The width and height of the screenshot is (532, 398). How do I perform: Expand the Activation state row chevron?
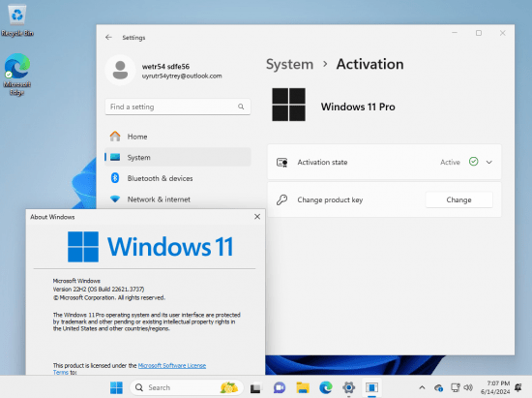pos(488,163)
